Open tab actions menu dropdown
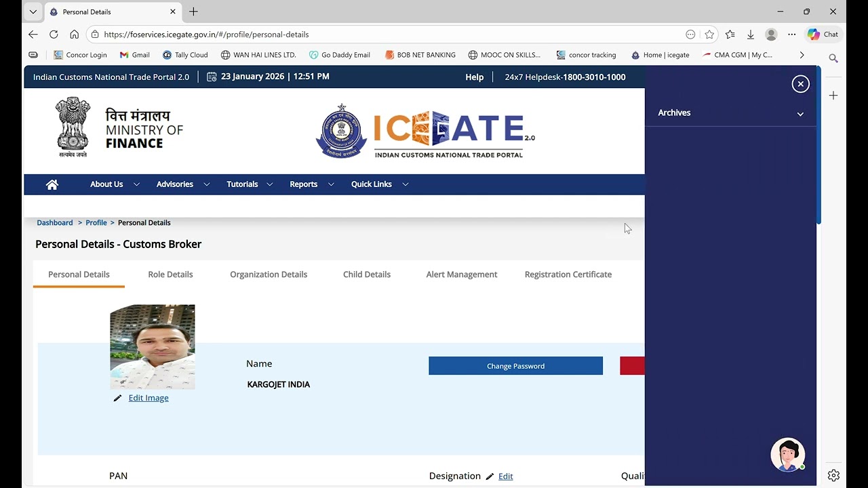 (x=33, y=12)
